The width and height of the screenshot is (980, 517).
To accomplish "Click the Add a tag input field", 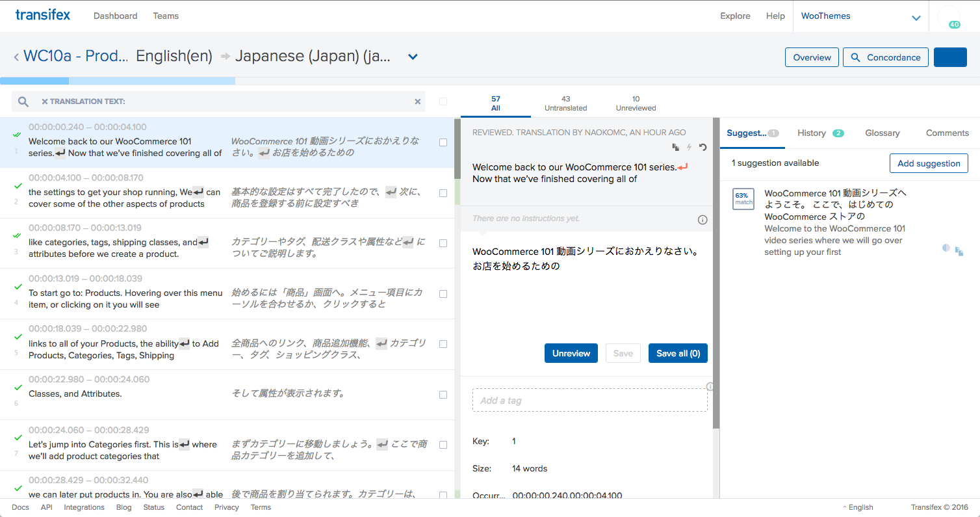I will click(x=589, y=401).
